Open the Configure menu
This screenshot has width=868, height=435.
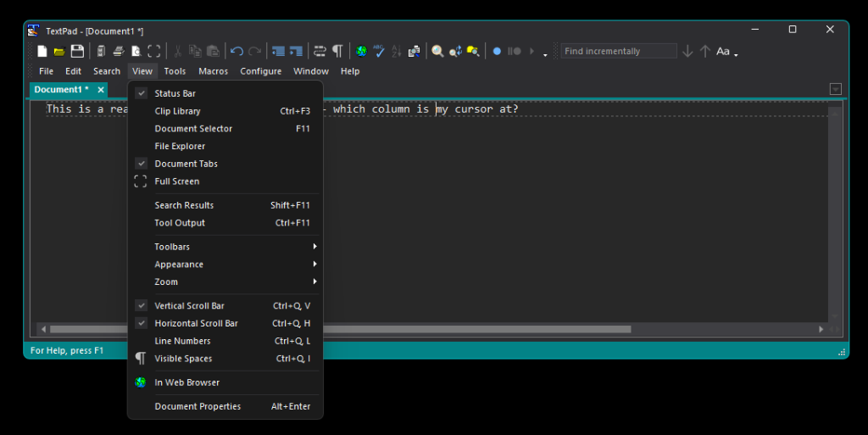click(261, 71)
